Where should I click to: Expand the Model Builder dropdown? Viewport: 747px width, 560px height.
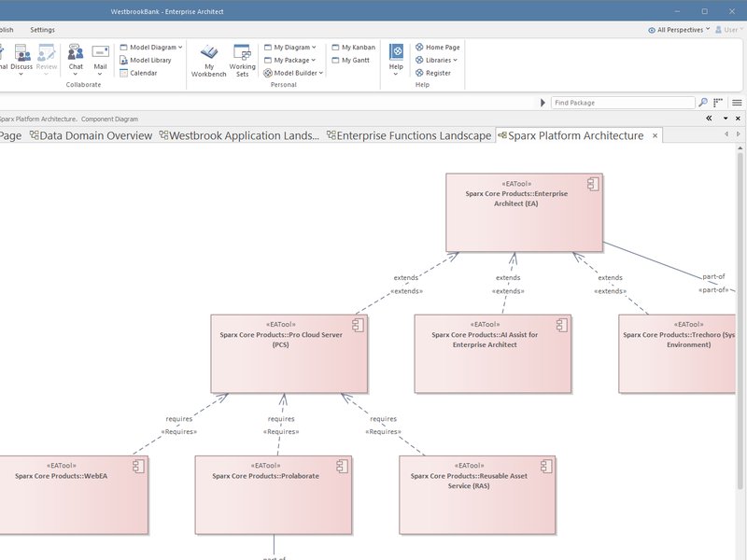pyautogui.click(x=320, y=73)
